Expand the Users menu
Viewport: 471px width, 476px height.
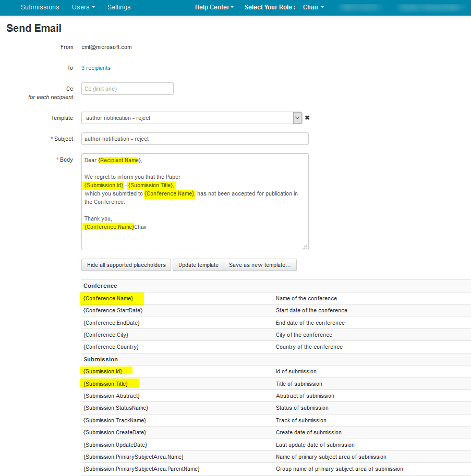(83, 7)
